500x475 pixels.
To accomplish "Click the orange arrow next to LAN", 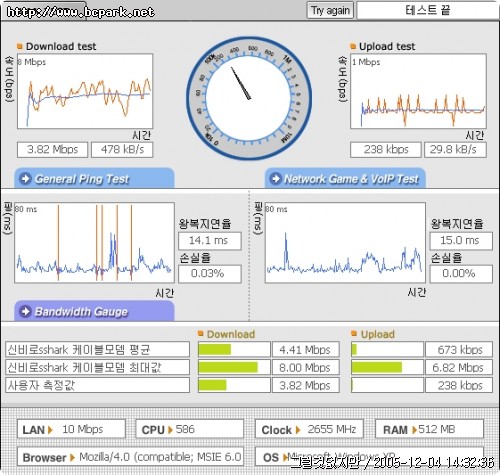I will click(x=50, y=430).
